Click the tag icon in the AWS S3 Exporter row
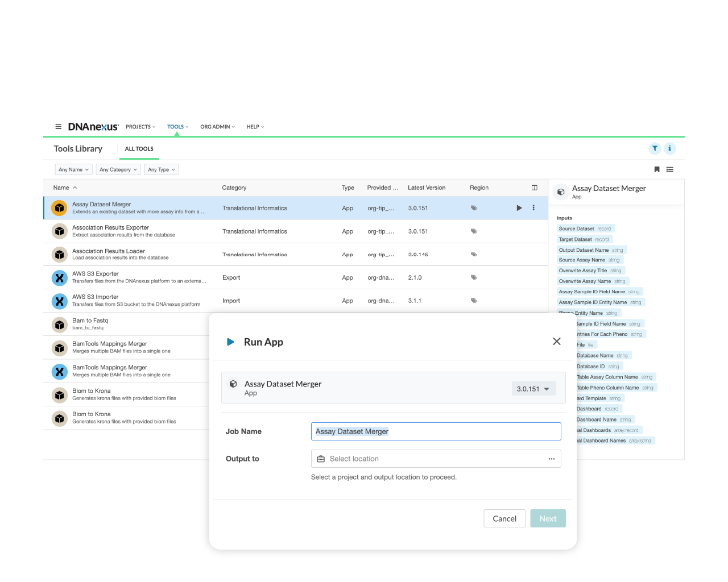Image resolution: width=728 pixels, height=582 pixels. click(x=474, y=277)
